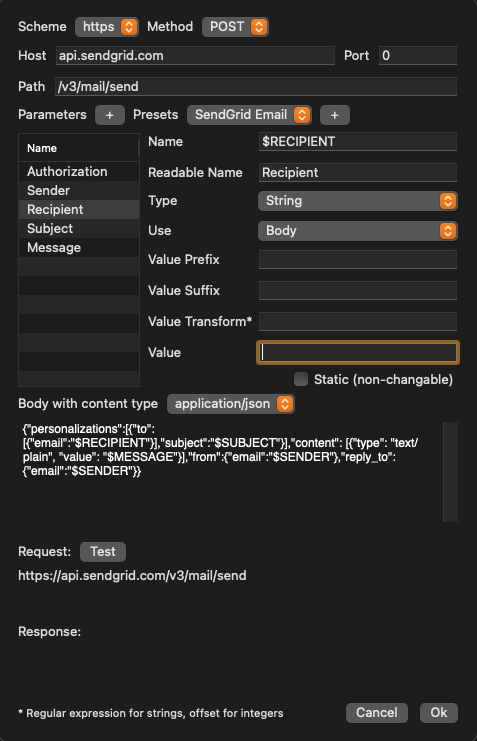This screenshot has width=477, height=741.
Task: Open the Method POST dropdown
Action: [x=235, y=27]
